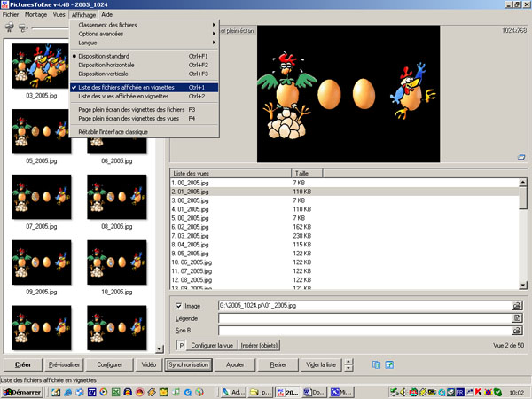Click views list scrollbar down arrow
The image size is (532, 399).
[523, 286]
